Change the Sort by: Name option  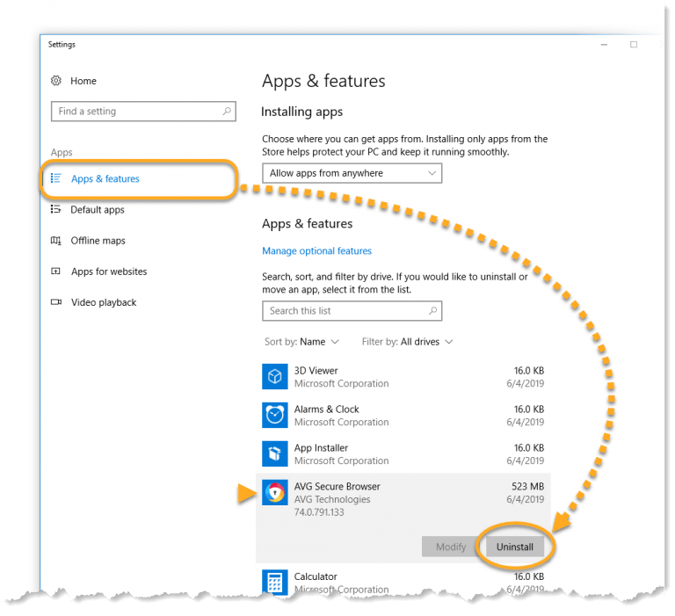301,342
